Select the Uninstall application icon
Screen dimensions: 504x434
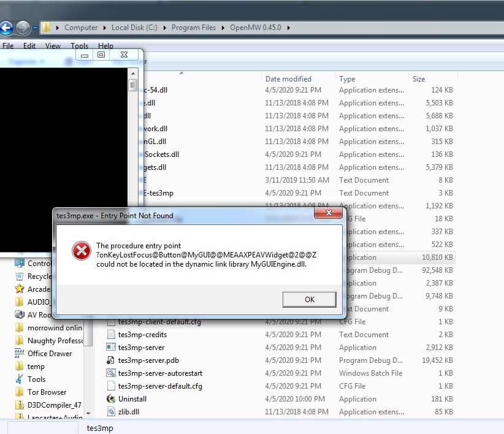[111, 398]
